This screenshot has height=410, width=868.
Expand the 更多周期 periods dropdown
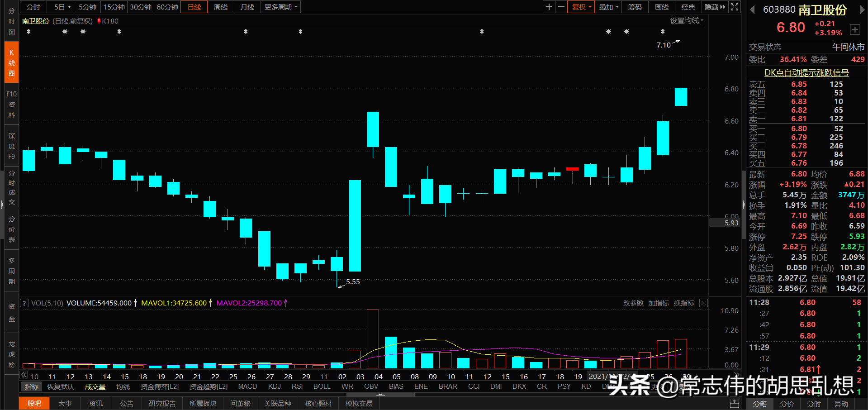click(x=280, y=7)
